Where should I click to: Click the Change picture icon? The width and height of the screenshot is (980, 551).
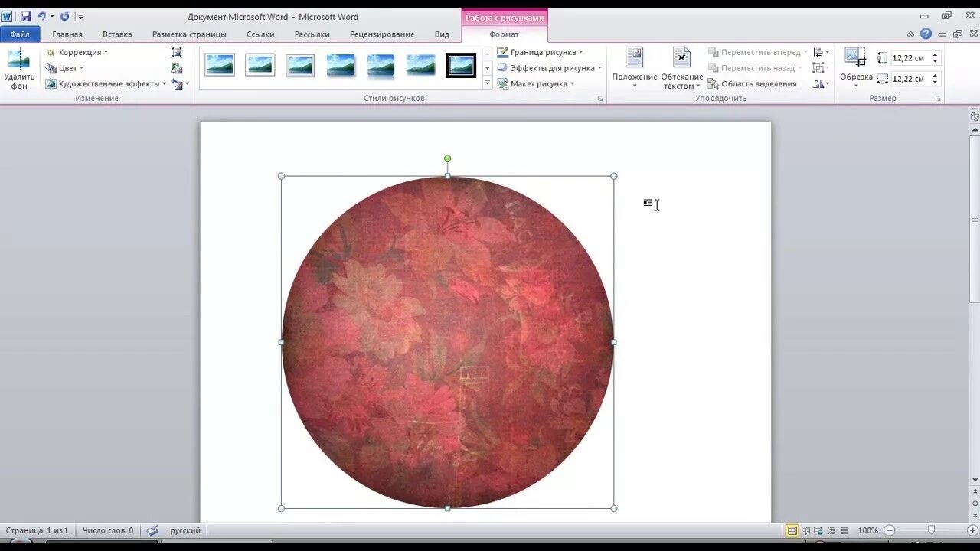coord(177,68)
